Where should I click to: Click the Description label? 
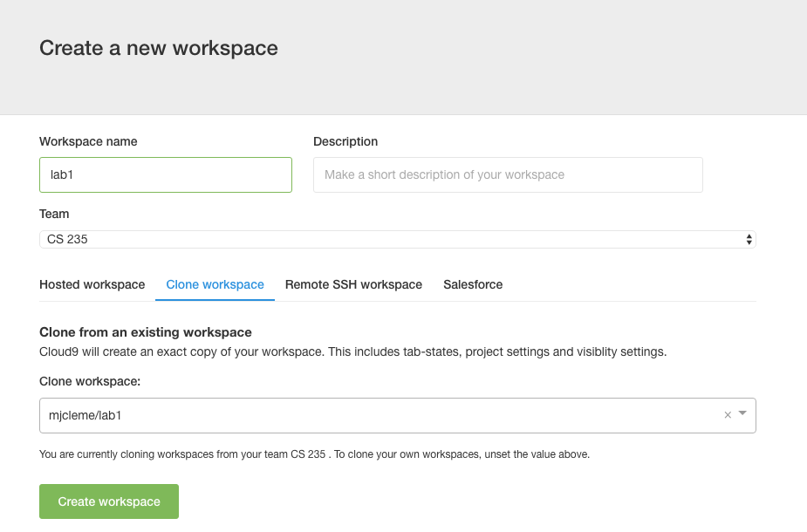[345, 141]
